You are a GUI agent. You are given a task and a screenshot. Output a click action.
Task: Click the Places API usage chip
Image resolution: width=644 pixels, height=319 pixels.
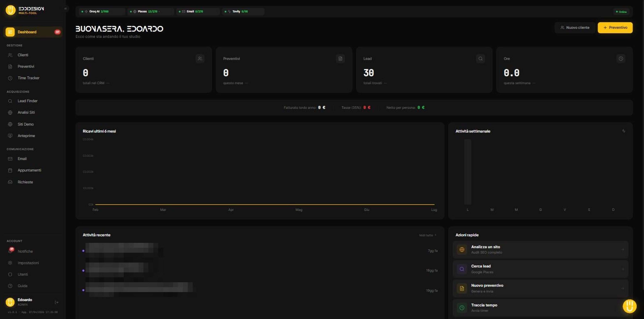(150, 12)
